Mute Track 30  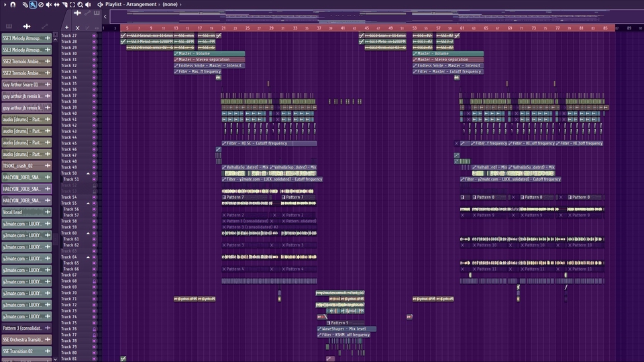94,54
